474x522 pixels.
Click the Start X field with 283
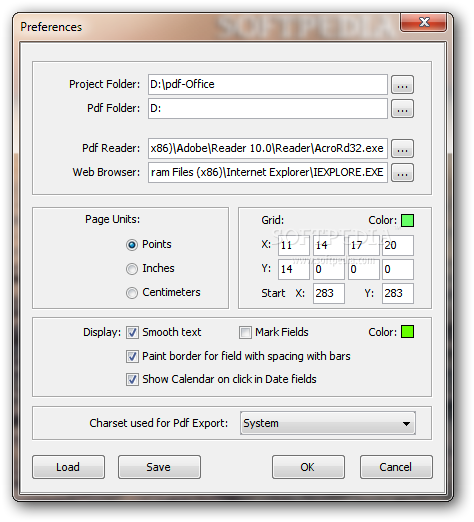pyautogui.click(x=329, y=294)
